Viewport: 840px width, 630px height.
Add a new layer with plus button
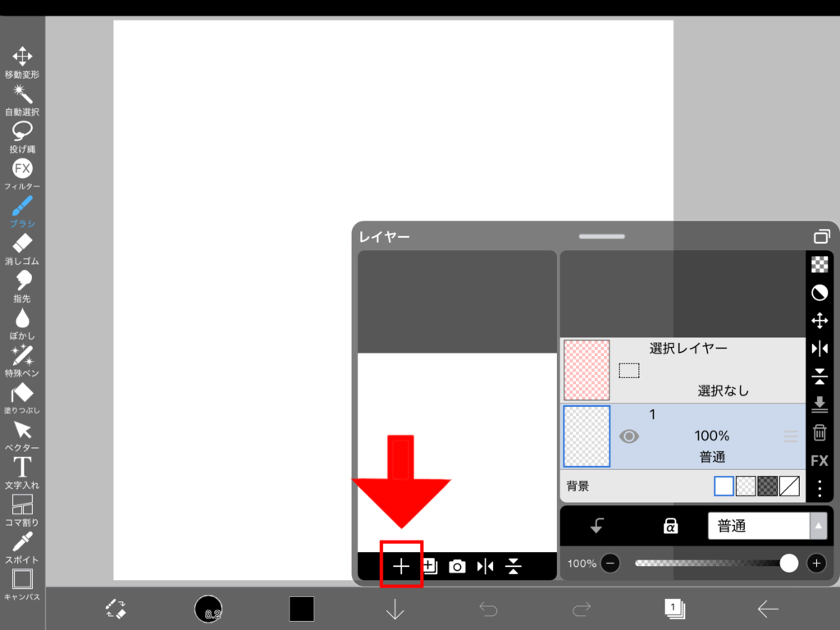401,566
